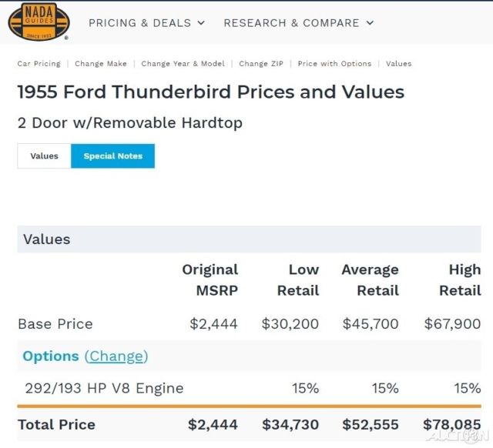Follow the Change Make link
This screenshot has height=448, width=493.
tap(101, 64)
